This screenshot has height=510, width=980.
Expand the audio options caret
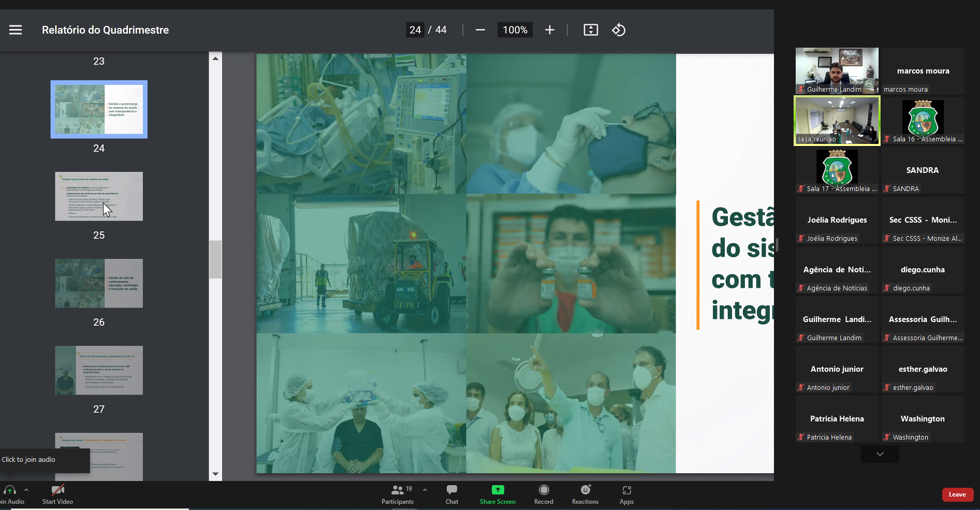pyautogui.click(x=26, y=489)
